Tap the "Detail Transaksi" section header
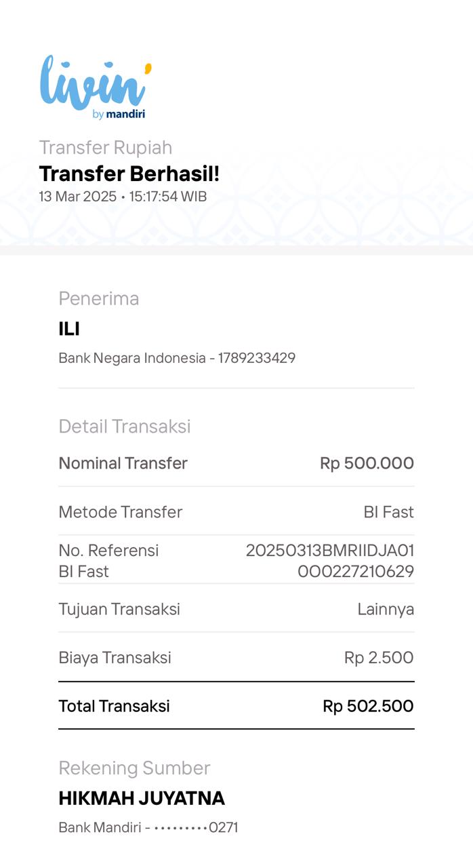 coord(125,426)
